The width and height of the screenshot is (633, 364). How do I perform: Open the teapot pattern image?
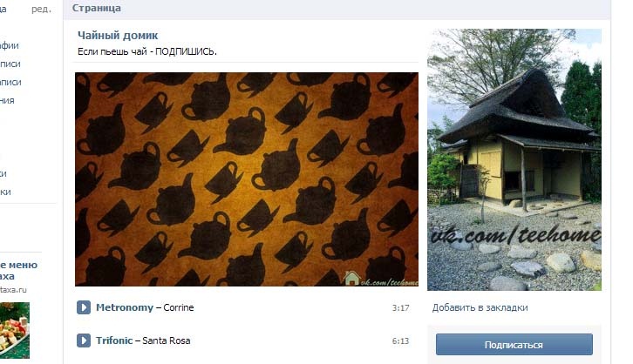click(x=247, y=179)
